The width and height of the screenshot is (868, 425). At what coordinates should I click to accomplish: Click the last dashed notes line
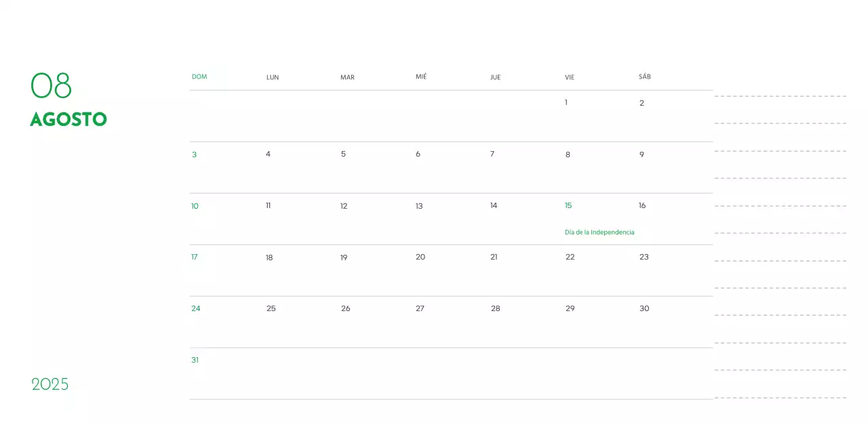pos(780,398)
